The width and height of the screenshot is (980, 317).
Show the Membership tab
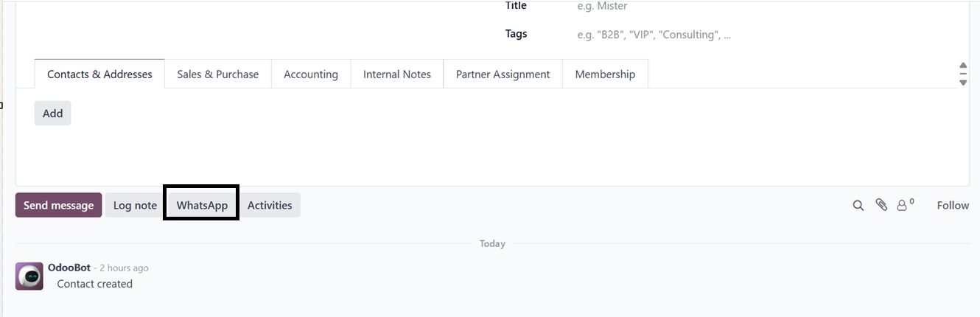[605, 74]
